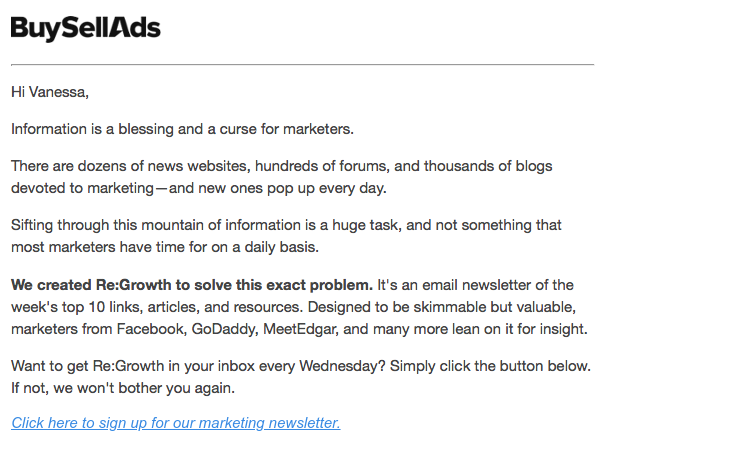The width and height of the screenshot is (751, 461).
Task: Click the text "week's top 10 links"
Action: click(x=77, y=307)
